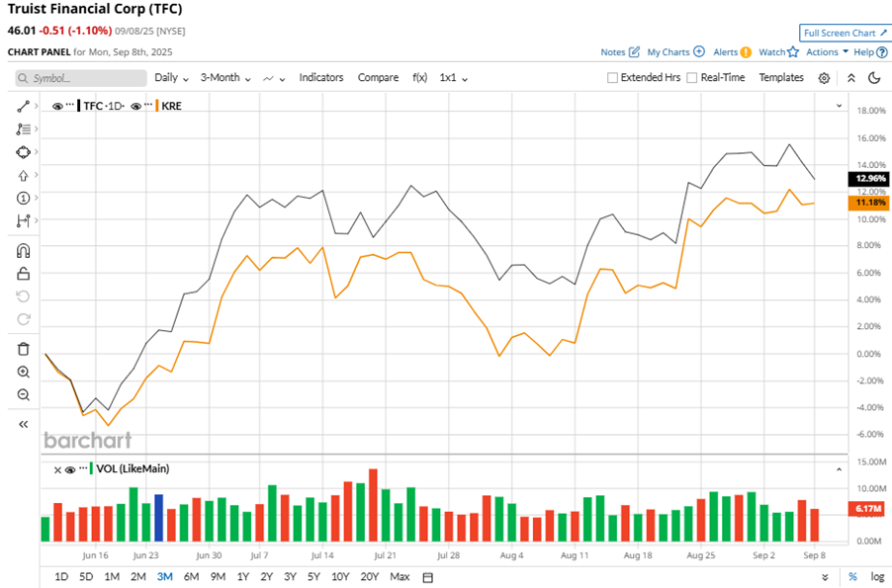The width and height of the screenshot is (892, 588).
Task: Click the VOL indicator options dots
Action: [84, 468]
